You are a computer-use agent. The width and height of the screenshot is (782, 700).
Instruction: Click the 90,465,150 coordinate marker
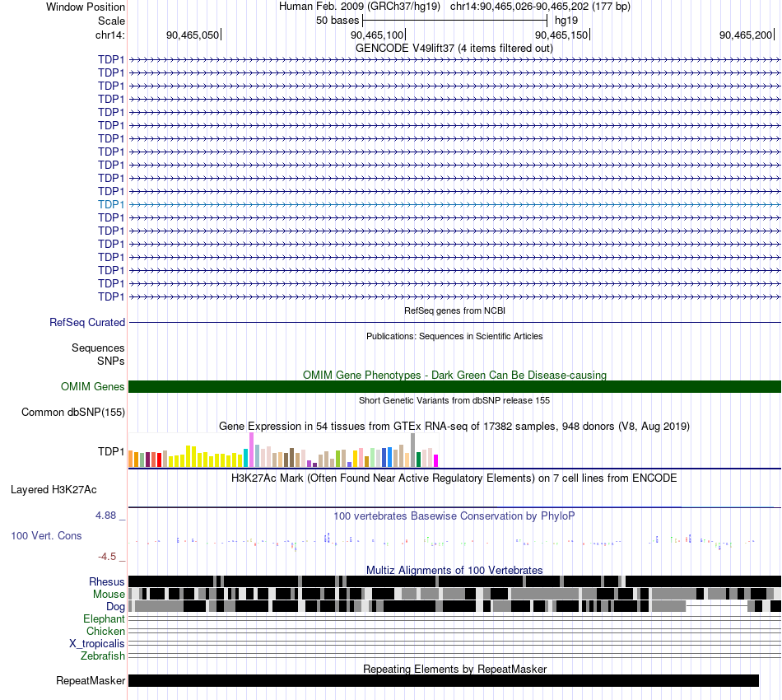[x=561, y=35]
